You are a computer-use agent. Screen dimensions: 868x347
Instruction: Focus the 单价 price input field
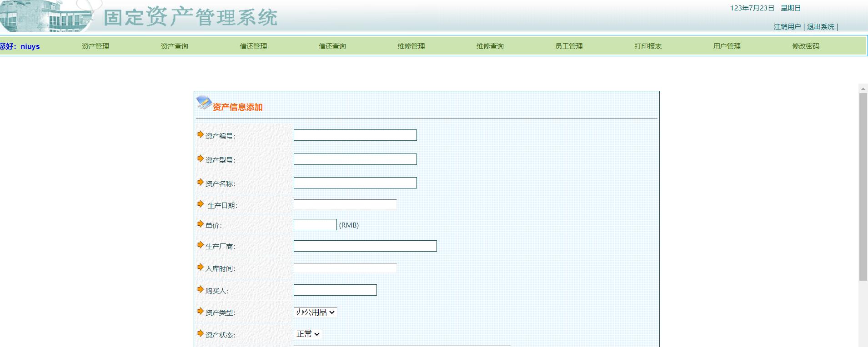click(x=315, y=224)
